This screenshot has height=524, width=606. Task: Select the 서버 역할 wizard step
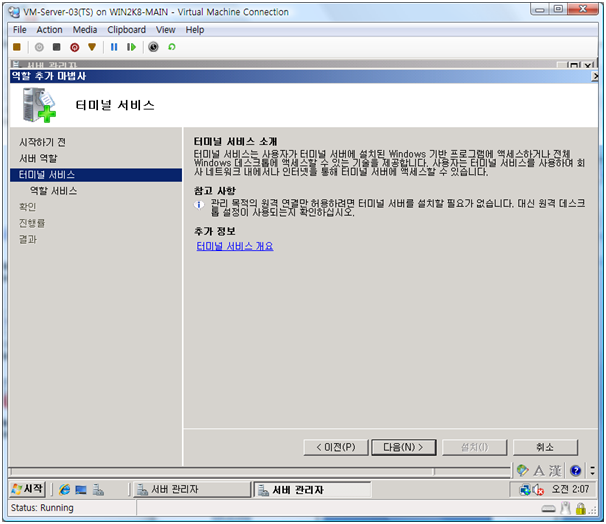point(38,158)
